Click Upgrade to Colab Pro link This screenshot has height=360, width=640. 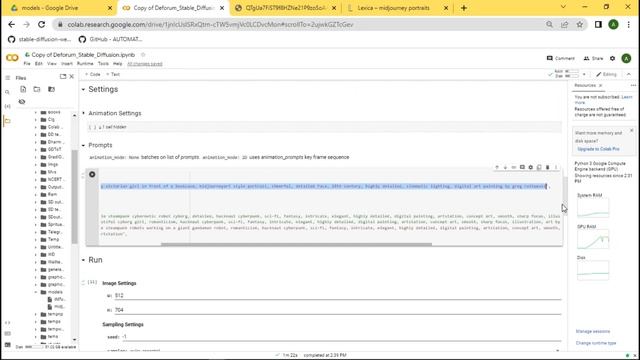598,149
